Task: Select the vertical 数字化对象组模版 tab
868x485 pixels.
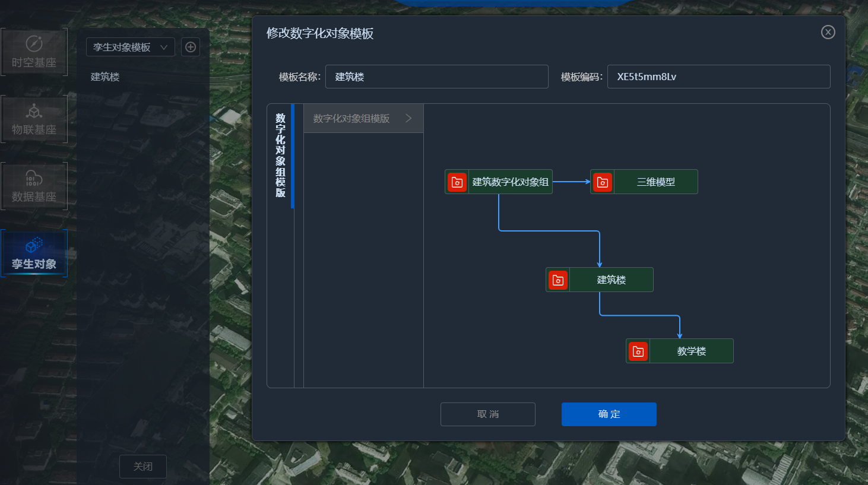Action: click(x=281, y=156)
